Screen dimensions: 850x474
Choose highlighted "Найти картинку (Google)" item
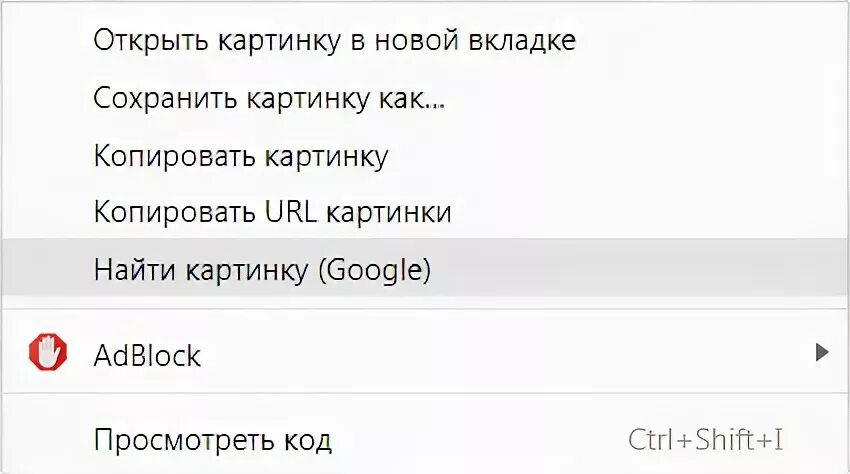[x=262, y=269]
